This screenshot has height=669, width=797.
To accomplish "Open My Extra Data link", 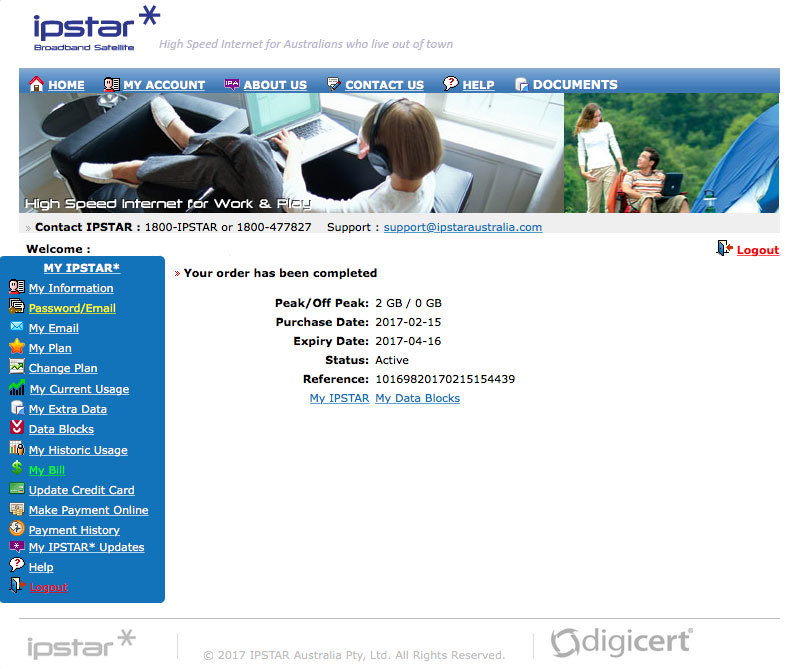I will pyautogui.click(x=68, y=409).
